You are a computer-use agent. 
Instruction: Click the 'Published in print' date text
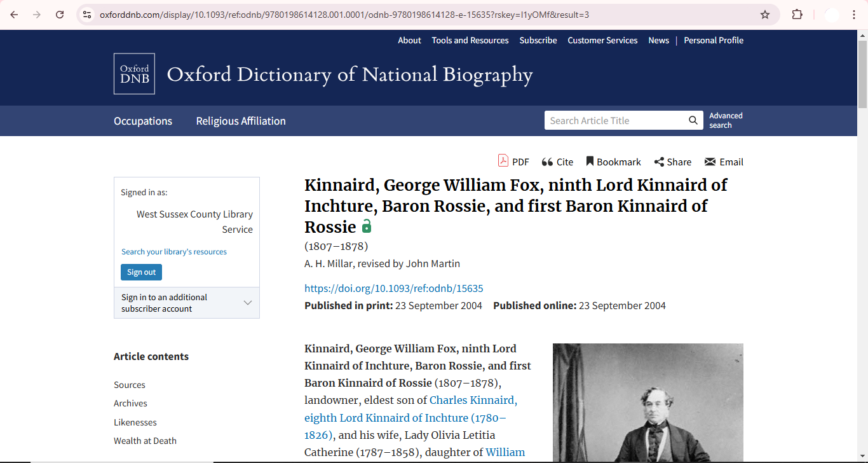pos(393,305)
